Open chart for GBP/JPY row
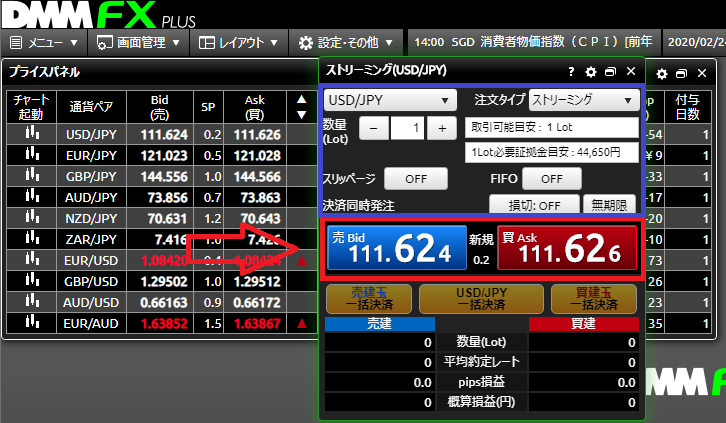 point(32,176)
